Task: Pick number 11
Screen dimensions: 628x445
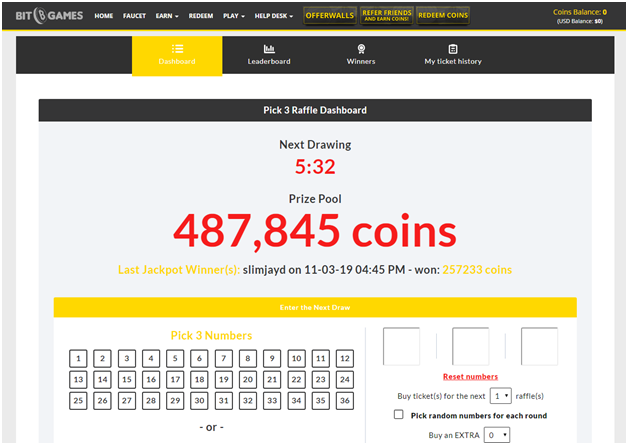Action: [320, 358]
